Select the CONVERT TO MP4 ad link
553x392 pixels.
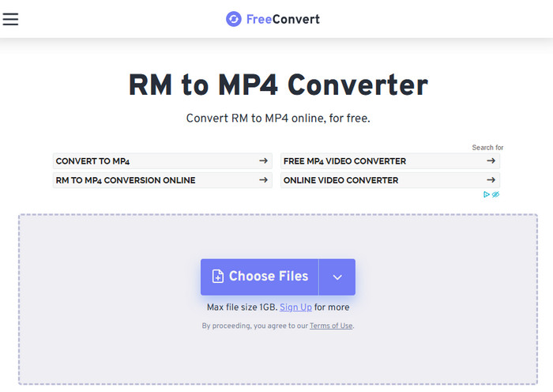(163, 161)
